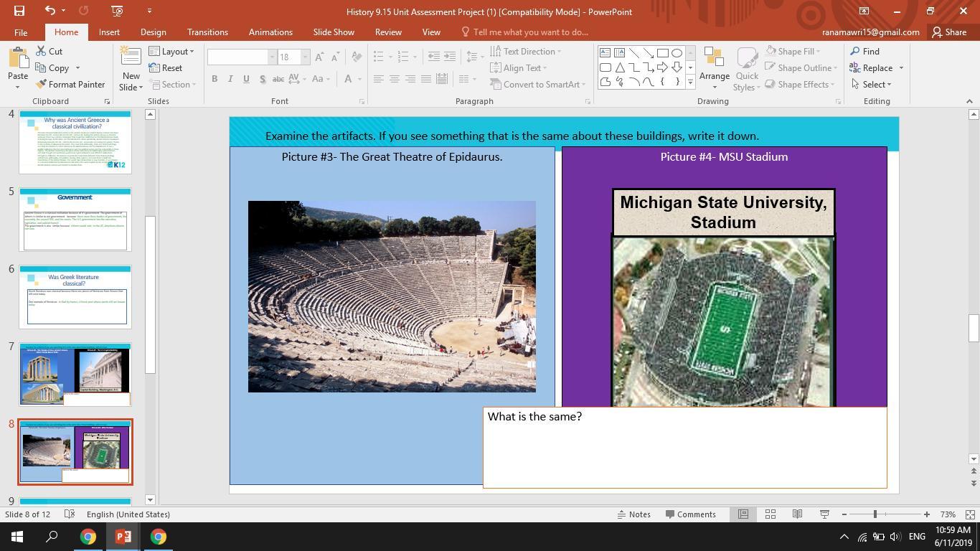
Task: Toggle Bold formatting
Action: (215, 79)
